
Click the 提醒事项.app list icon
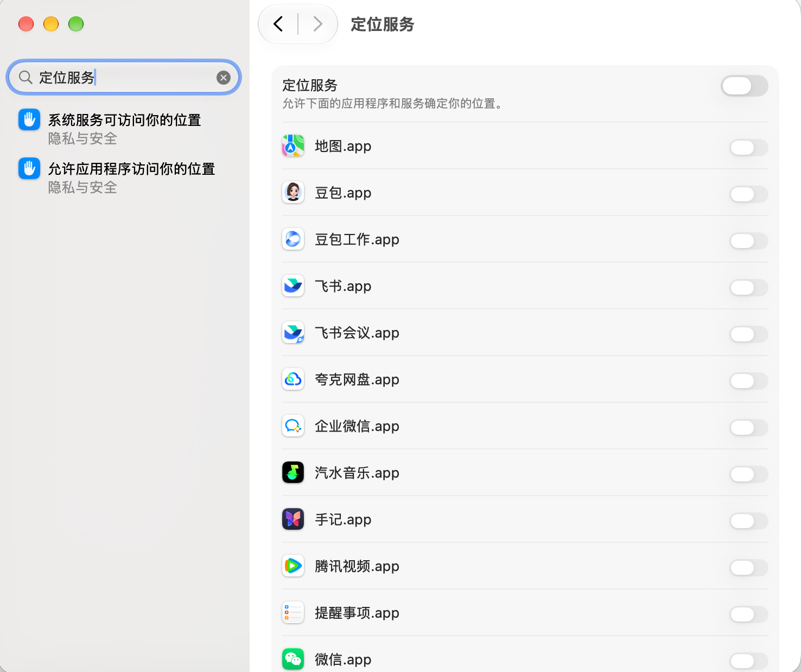(293, 613)
